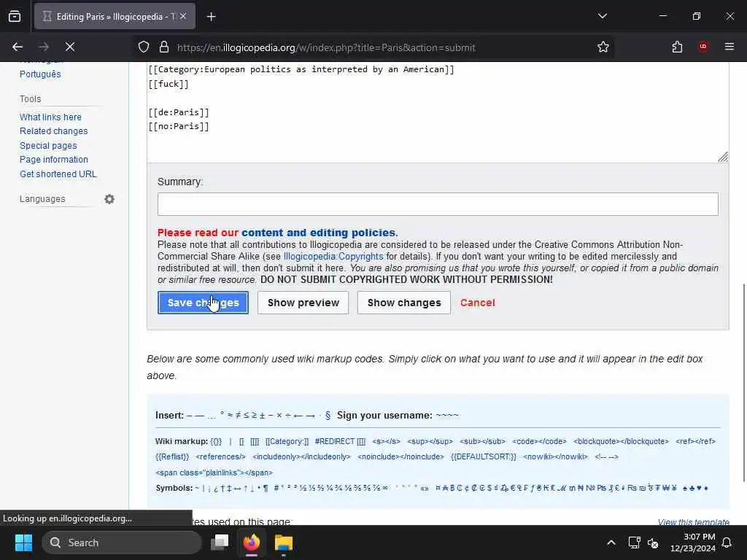The image size is (747, 560).
Task: Open Illogicopedia:Copyrights link
Action: click(333, 256)
